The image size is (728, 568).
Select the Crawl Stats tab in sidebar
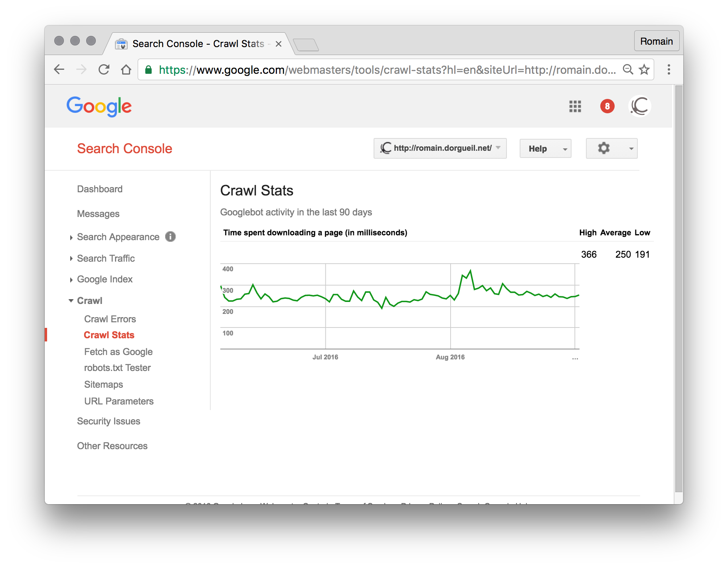[109, 335]
